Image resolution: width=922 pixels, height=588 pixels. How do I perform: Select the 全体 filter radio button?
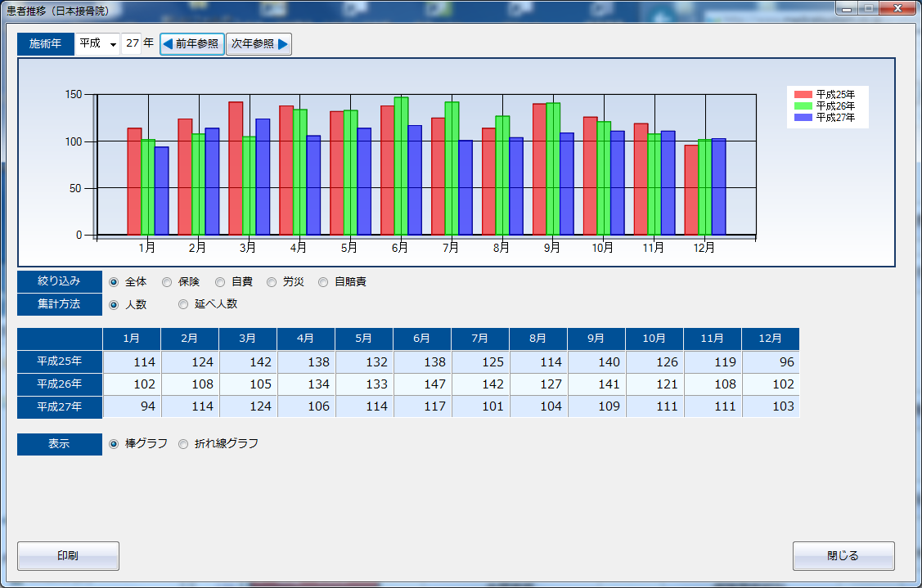click(115, 282)
